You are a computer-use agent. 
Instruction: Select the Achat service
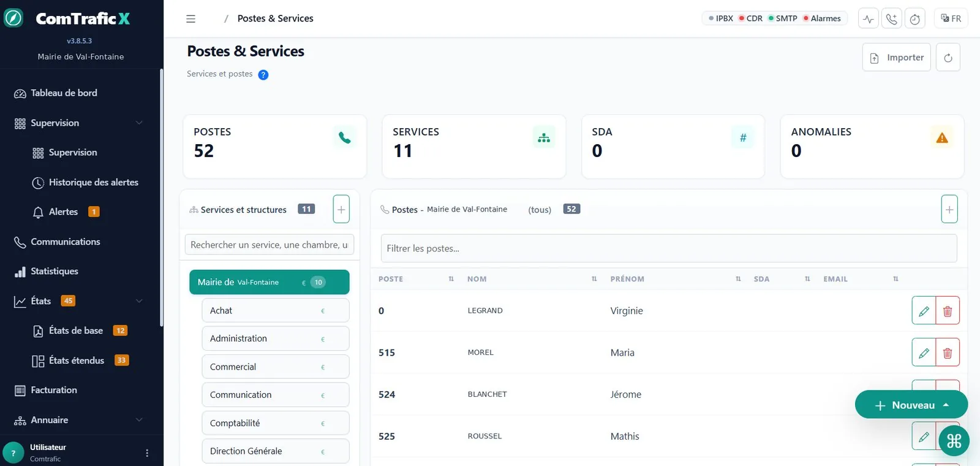pyautogui.click(x=276, y=310)
